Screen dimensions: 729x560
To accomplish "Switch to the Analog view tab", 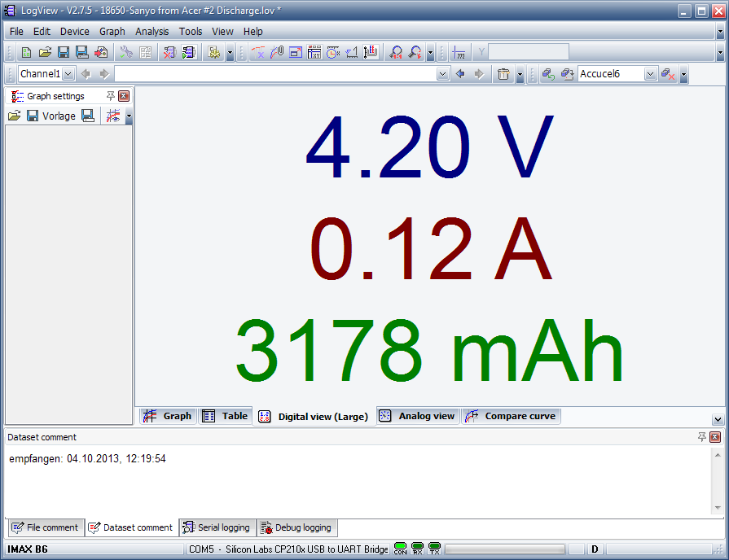I will point(418,416).
